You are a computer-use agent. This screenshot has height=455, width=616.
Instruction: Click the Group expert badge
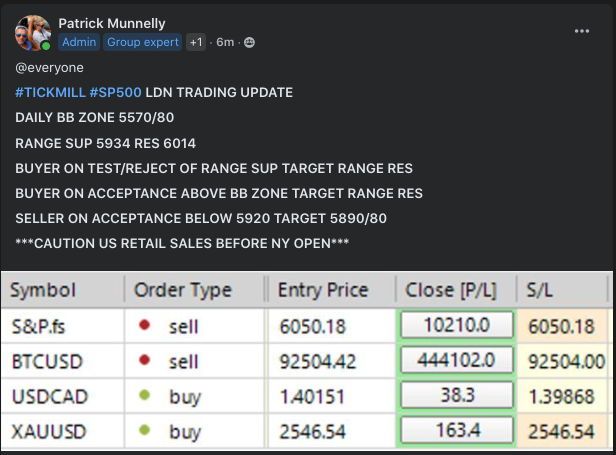[143, 42]
